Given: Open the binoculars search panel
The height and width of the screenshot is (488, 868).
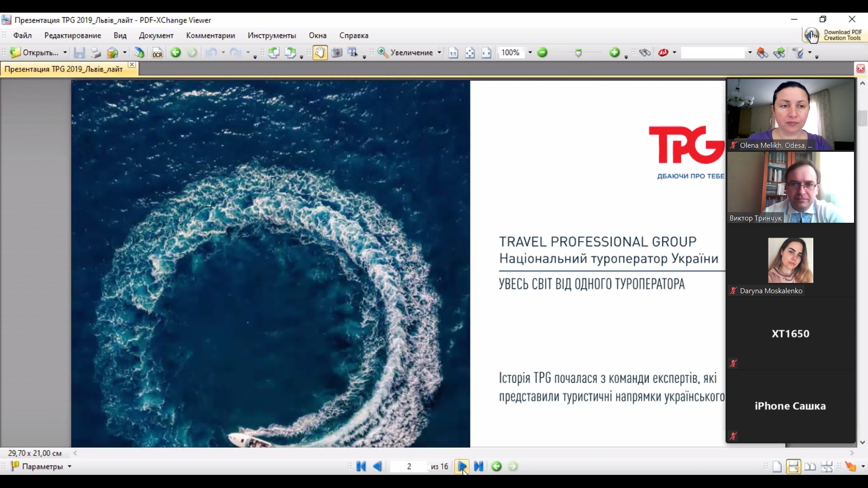Looking at the screenshot, I should (645, 52).
